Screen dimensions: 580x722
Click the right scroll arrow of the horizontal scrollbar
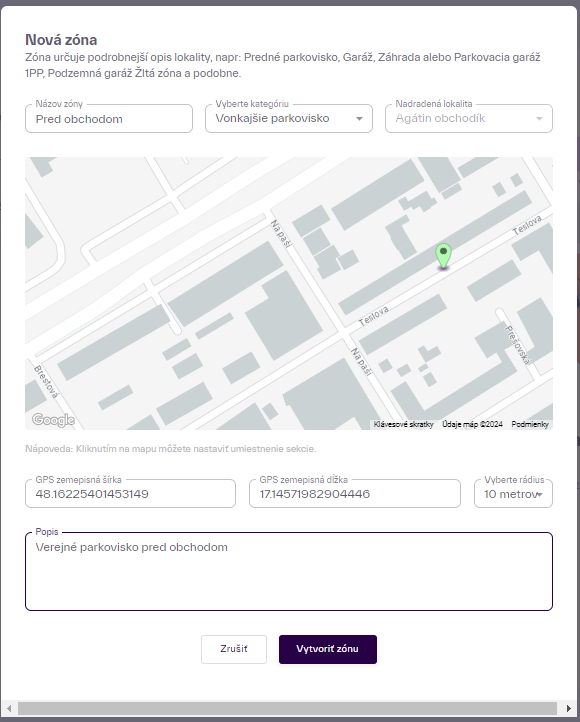tap(568, 708)
